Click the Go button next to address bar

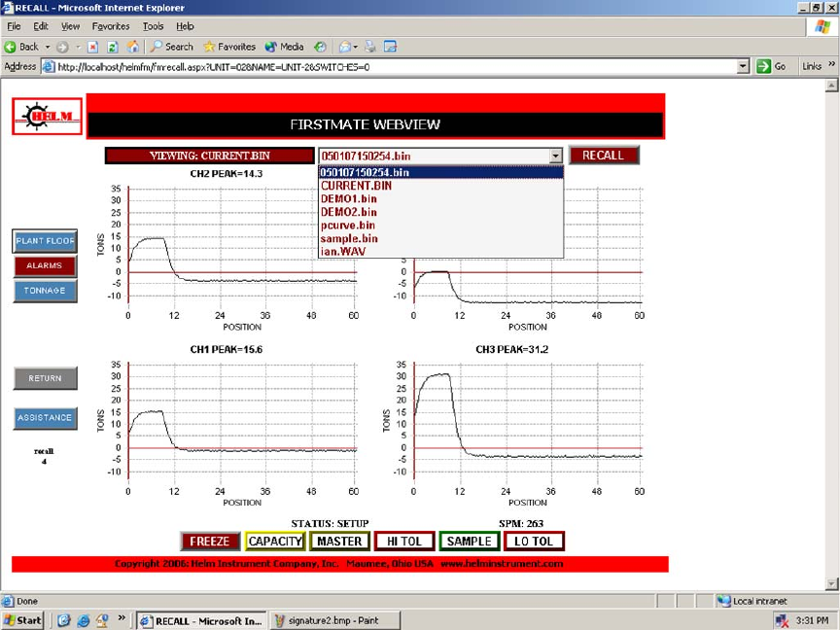point(771,66)
